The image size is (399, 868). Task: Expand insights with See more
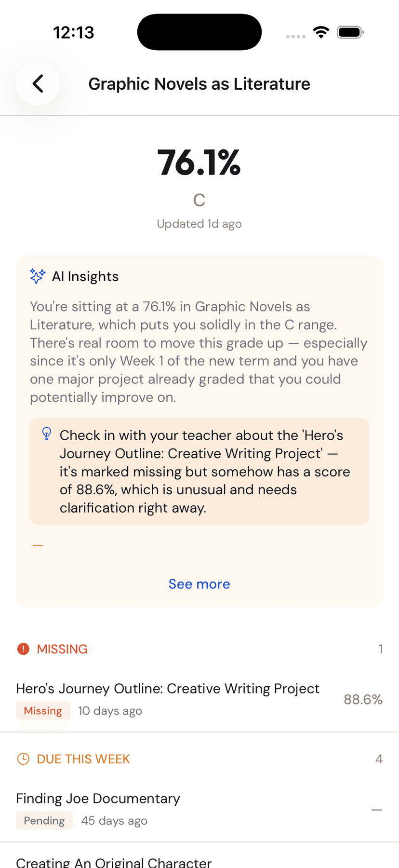(199, 584)
